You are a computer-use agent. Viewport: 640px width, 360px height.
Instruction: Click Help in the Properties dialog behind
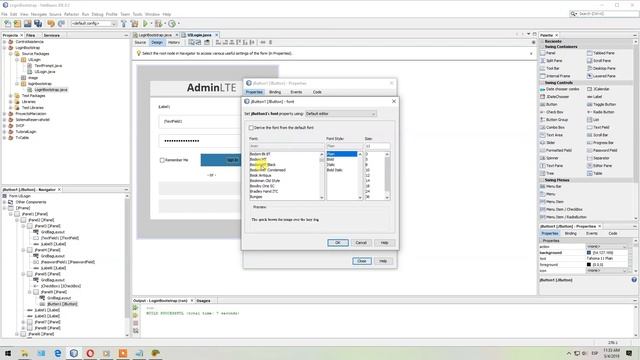click(x=383, y=261)
